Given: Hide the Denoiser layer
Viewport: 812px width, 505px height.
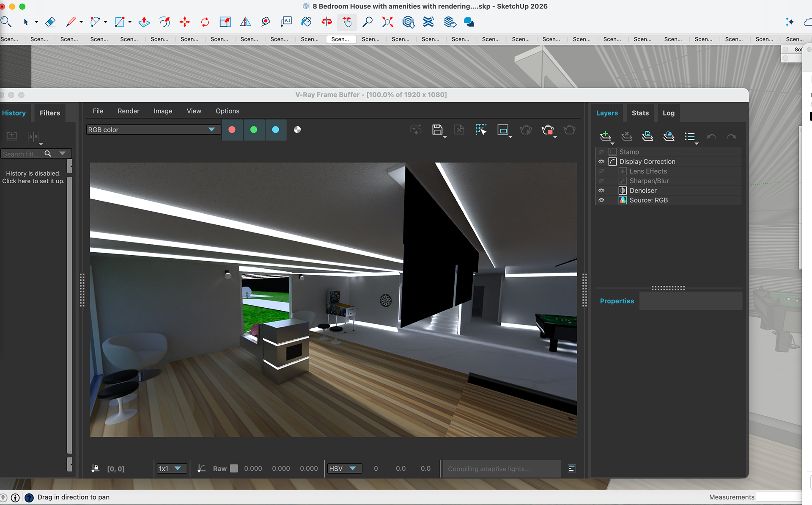Looking at the screenshot, I should coord(601,190).
